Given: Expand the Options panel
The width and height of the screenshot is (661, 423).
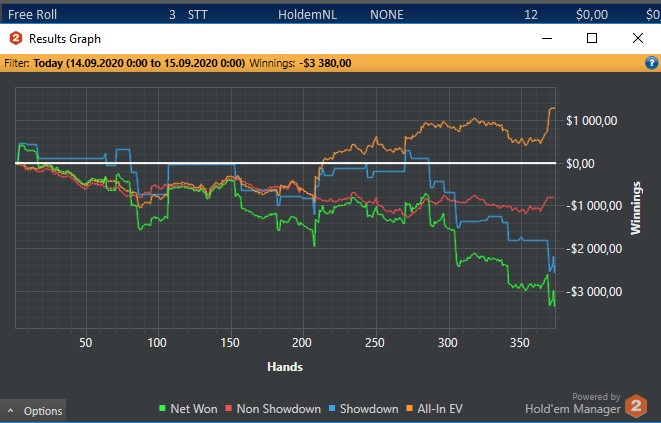Looking at the screenshot, I should [33, 411].
